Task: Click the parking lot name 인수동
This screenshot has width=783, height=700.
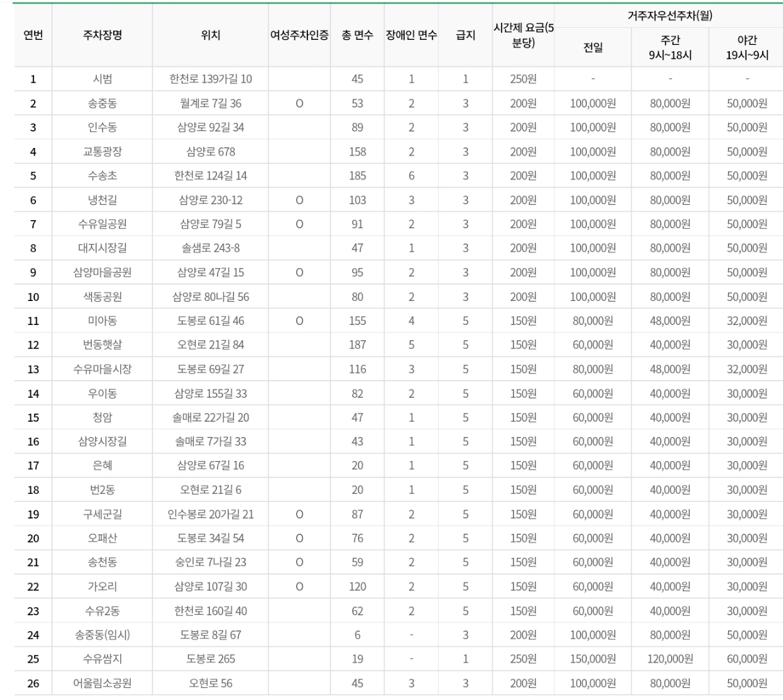Action: 102,127
